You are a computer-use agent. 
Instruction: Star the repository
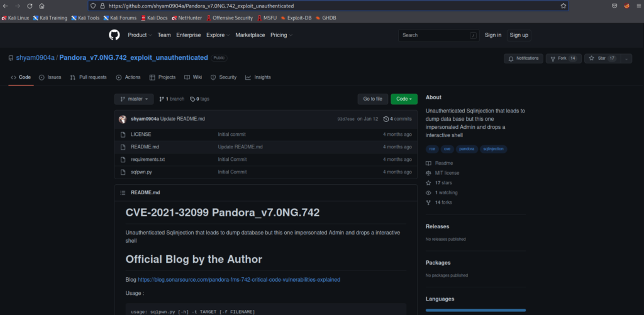pos(602,58)
